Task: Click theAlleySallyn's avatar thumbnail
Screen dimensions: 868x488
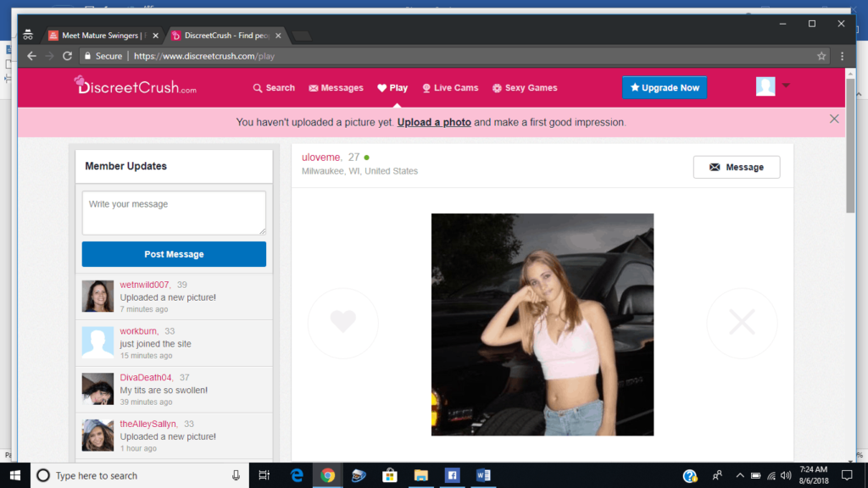Action: (98, 435)
